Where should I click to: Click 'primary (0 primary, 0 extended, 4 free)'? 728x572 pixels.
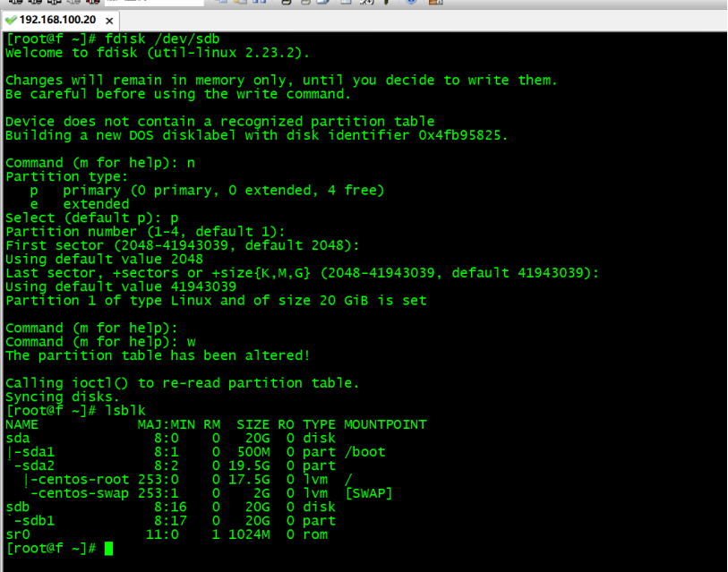coord(224,191)
